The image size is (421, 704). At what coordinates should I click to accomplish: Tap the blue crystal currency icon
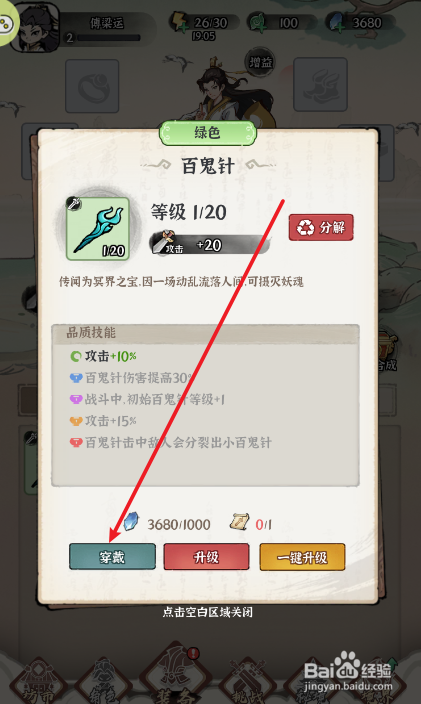[335, 23]
